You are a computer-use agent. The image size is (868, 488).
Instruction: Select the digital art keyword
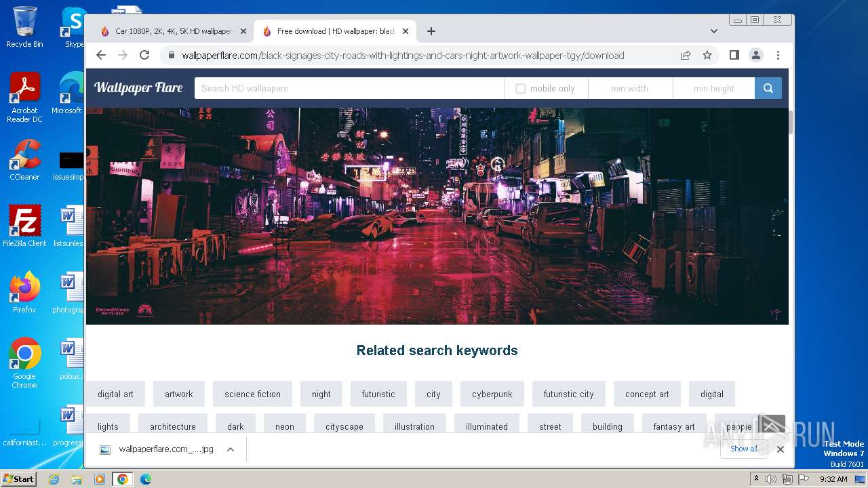[x=115, y=394]
